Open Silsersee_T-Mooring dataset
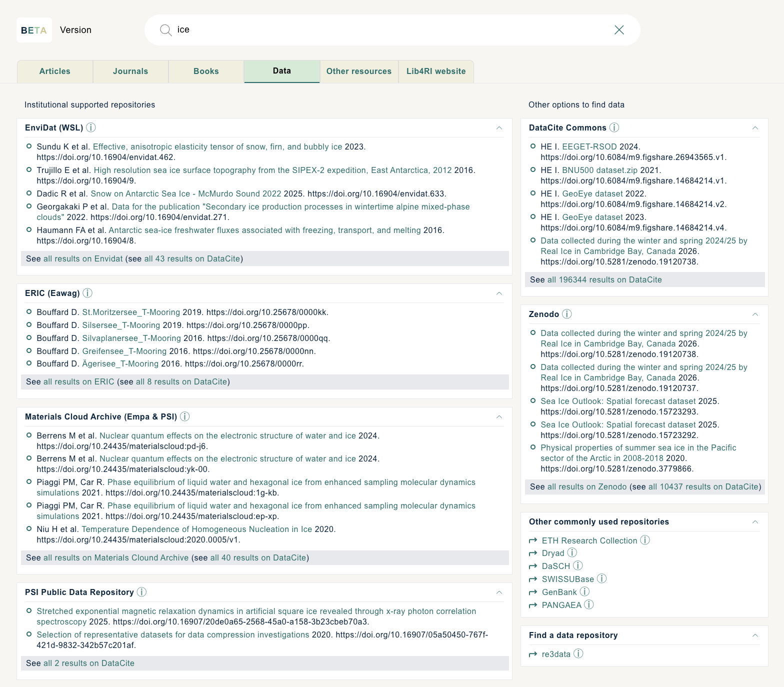The image size is (784, 687). point(121,325)
